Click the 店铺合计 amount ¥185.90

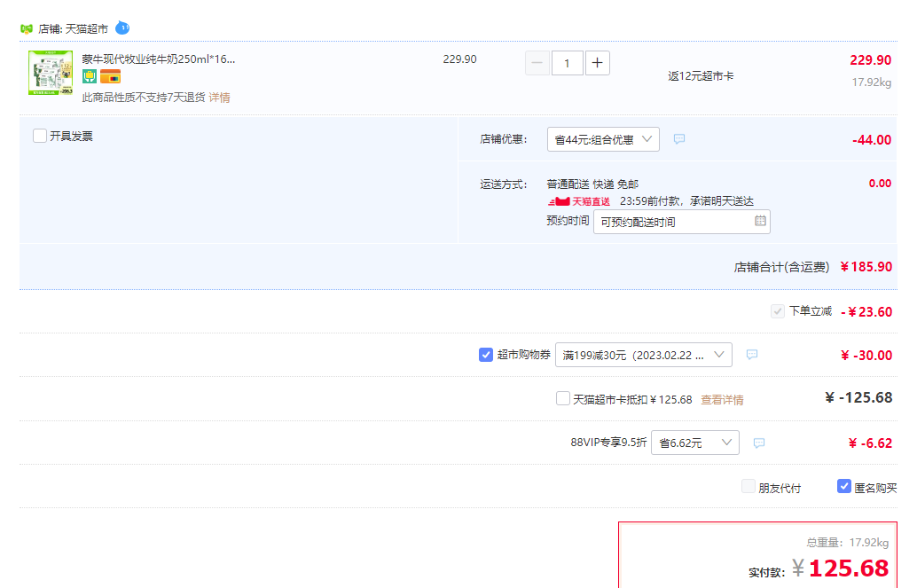[x=866, y=267]
